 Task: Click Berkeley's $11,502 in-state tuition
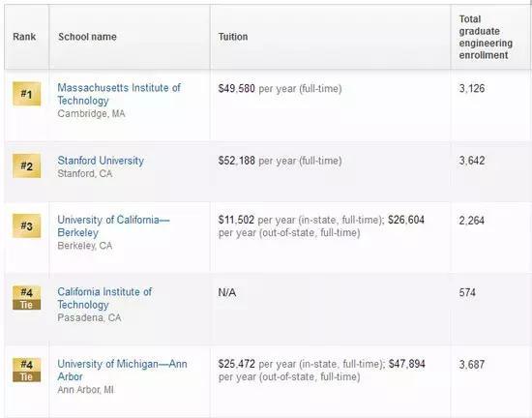(236, 220)
